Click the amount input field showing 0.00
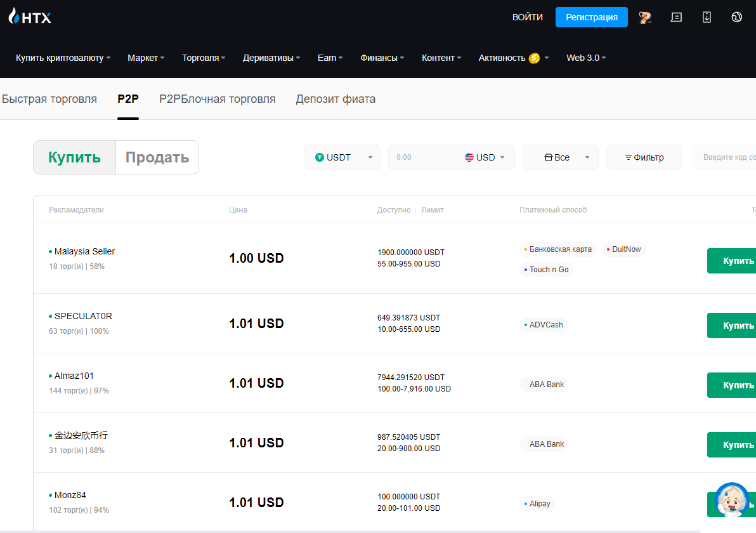The height and width of the screenshot is (533, 756). tap(424, 157)
